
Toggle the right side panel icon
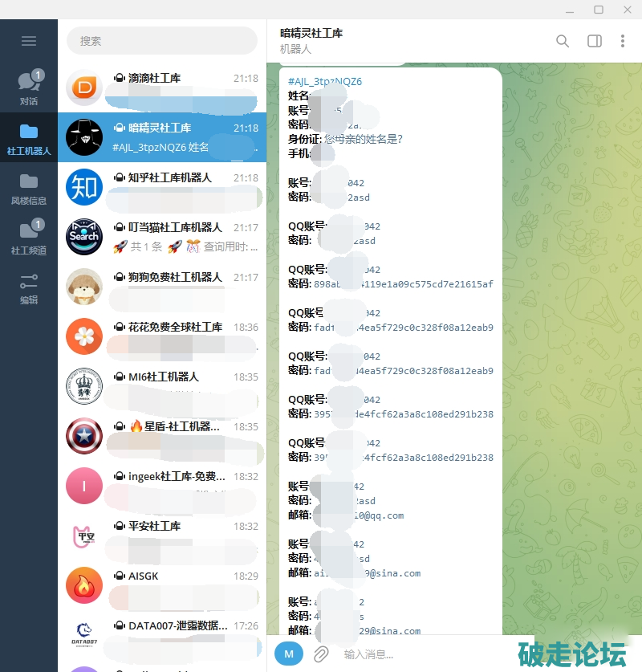(595, 41)
